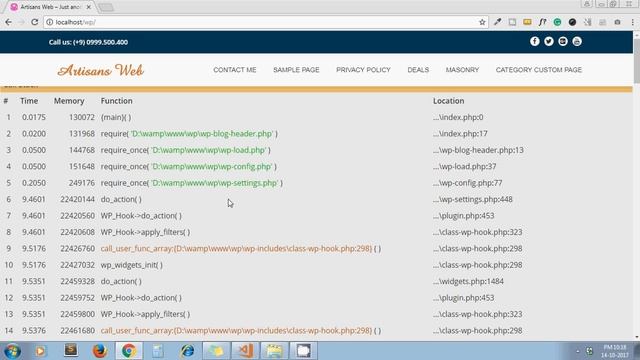Bookmark this page with the star icon
This screenshot has width=640, height=360.
[482, 22]
